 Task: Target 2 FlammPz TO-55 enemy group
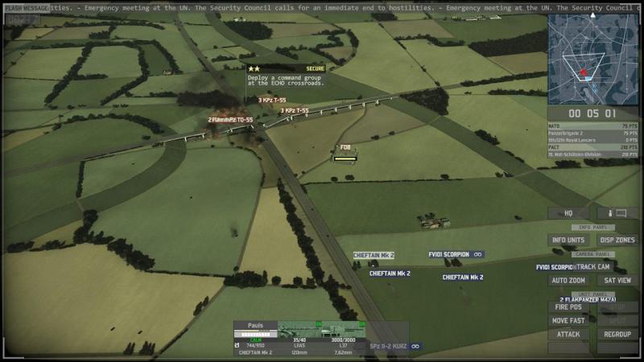[230, 120]
